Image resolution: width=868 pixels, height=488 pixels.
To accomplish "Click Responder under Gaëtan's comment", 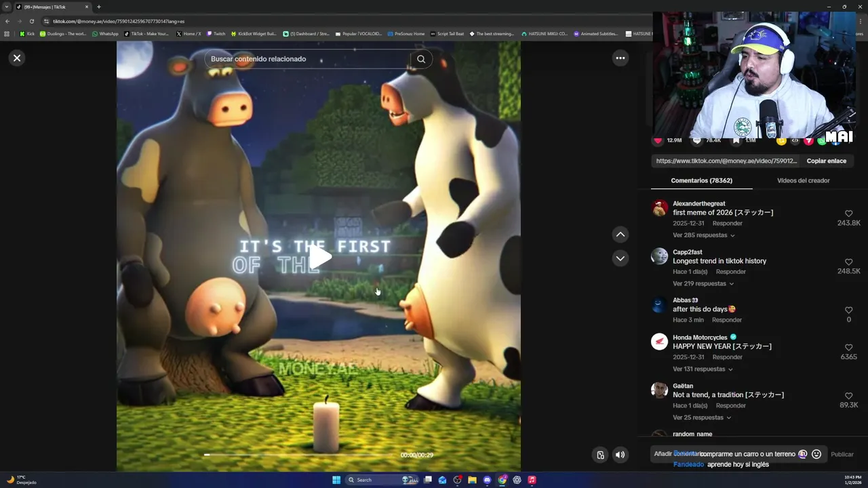I will pos(731,405).
